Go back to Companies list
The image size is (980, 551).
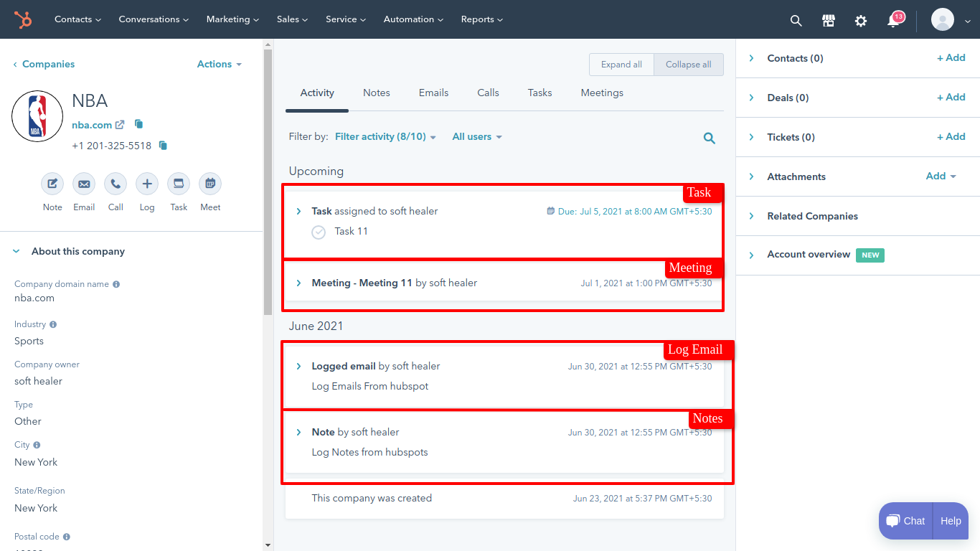pyautogui.click(x=44, y=64)
